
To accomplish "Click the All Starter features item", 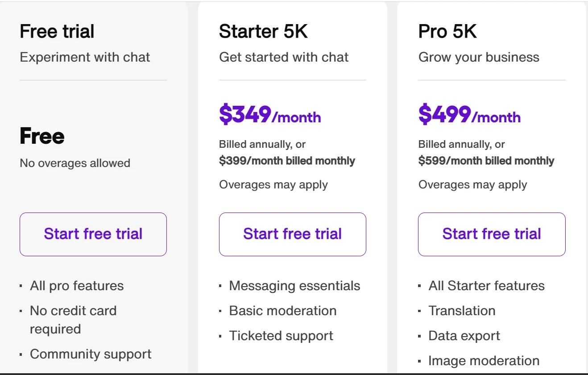I will coord(486,286).
